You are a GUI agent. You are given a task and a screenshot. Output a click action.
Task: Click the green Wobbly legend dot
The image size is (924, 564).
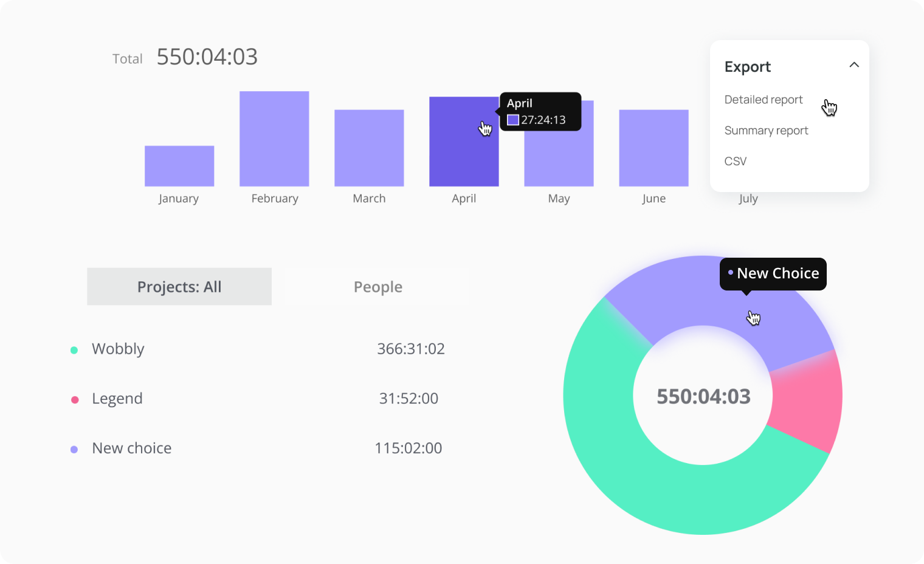(74, 350)
